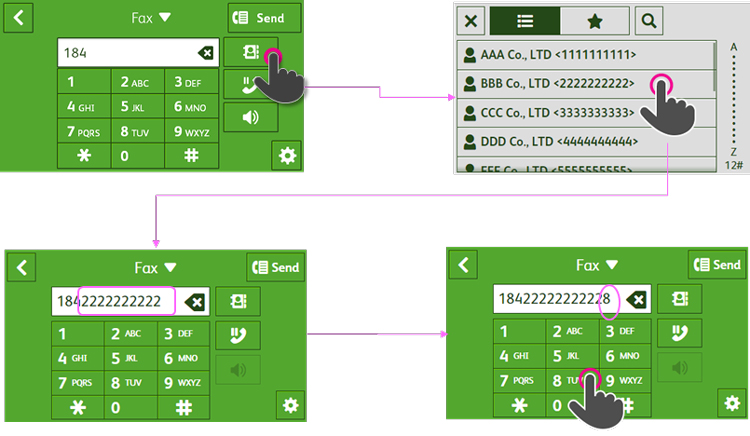Click backspace beside number ending in 2228
The image size is (750, 436).
point(636,300)
